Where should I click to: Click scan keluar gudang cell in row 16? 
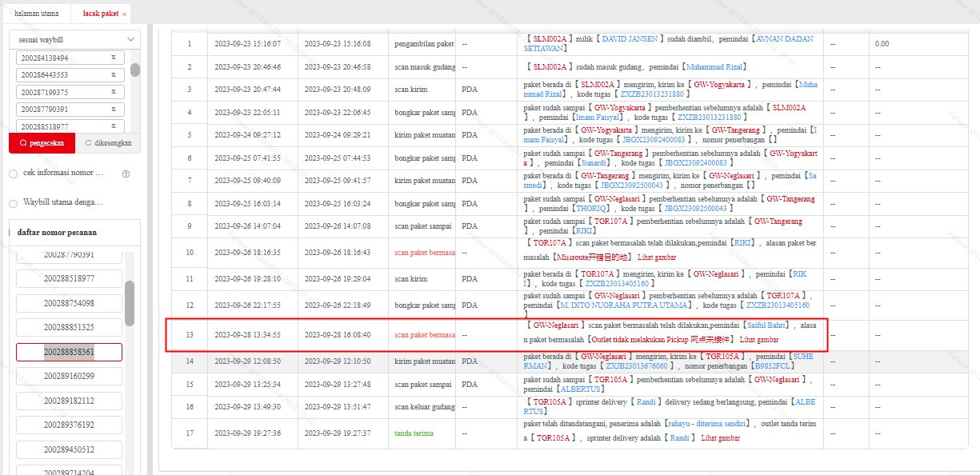425,406
